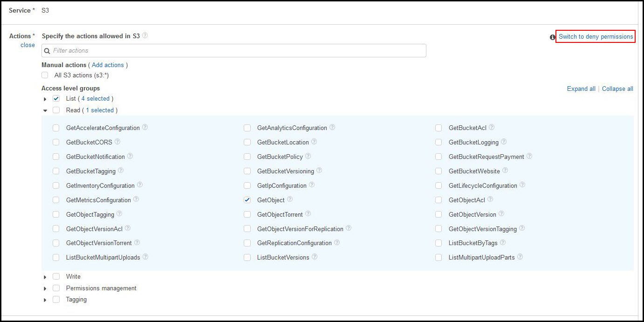Click help icon beside GetObjectVersionForReplication

click(x=349, y=228)
